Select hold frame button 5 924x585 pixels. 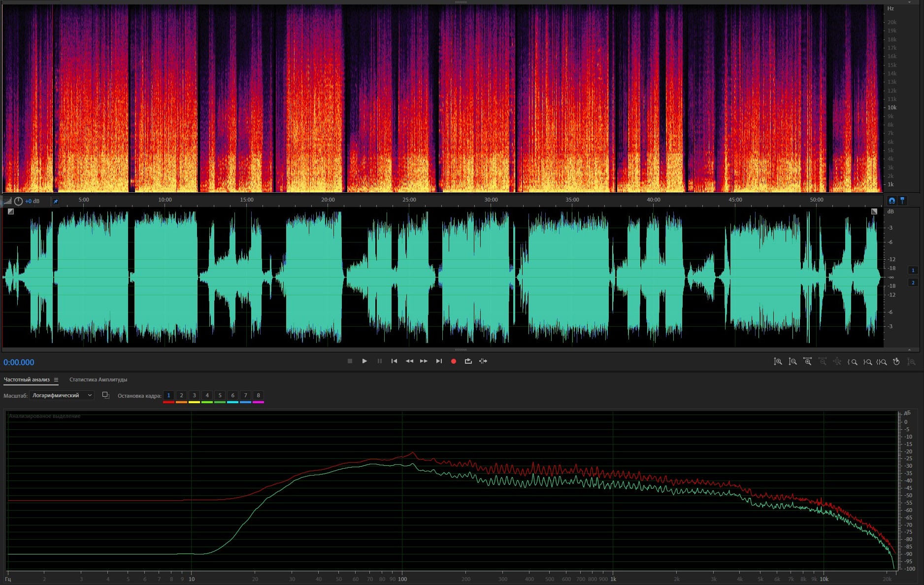tap(220, 395)
